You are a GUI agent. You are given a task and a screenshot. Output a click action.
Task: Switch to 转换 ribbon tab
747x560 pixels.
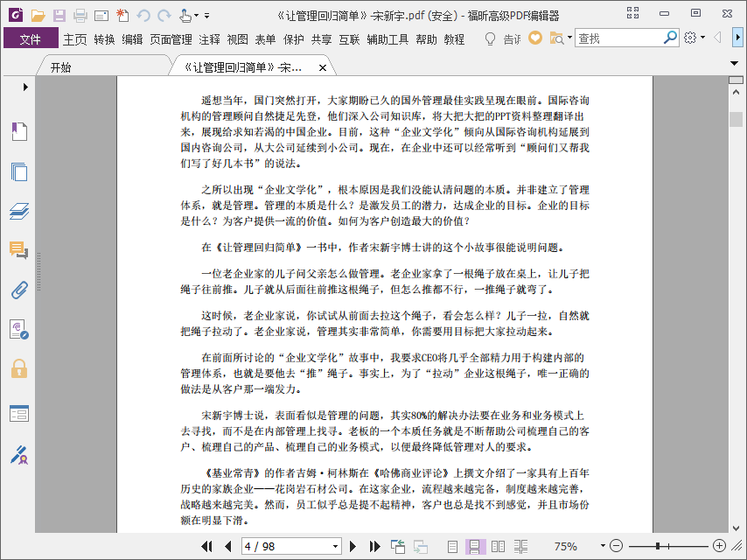coord(104,39)
